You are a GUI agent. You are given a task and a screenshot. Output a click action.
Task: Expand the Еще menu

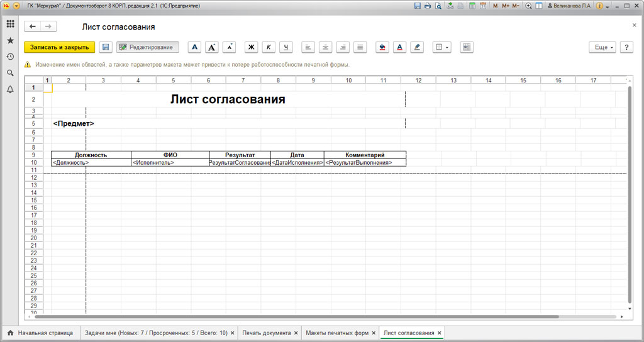coord(602,47)
